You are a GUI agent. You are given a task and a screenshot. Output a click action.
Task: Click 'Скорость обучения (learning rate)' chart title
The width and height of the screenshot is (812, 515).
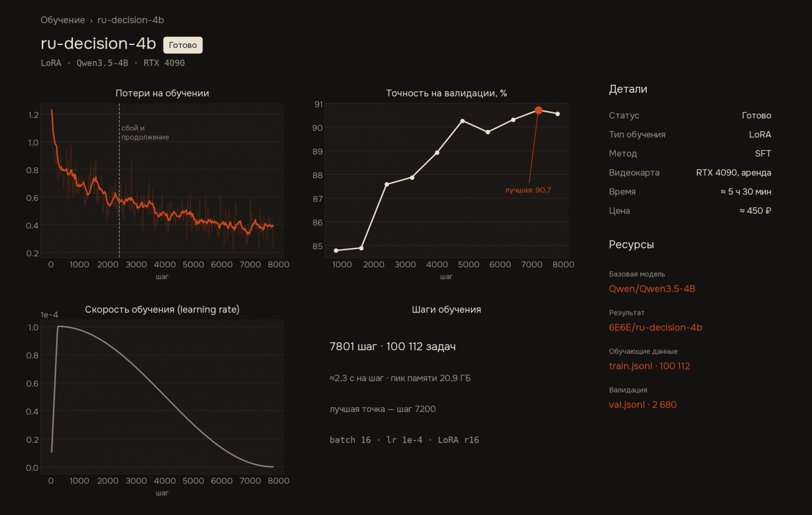click(162, 310)
